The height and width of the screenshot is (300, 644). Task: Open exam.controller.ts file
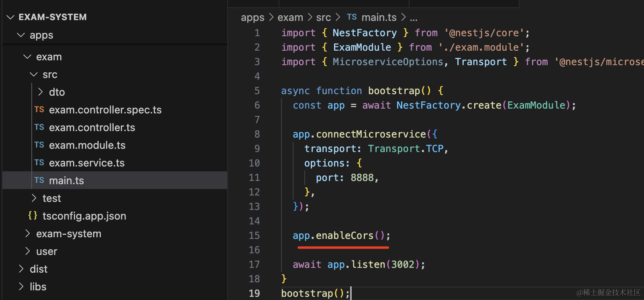[92, 127]
